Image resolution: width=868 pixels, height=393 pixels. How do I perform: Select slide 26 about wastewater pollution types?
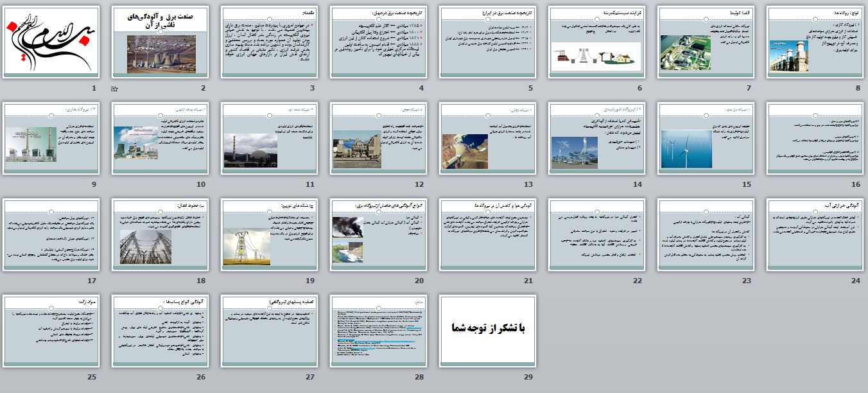point(161,331)
